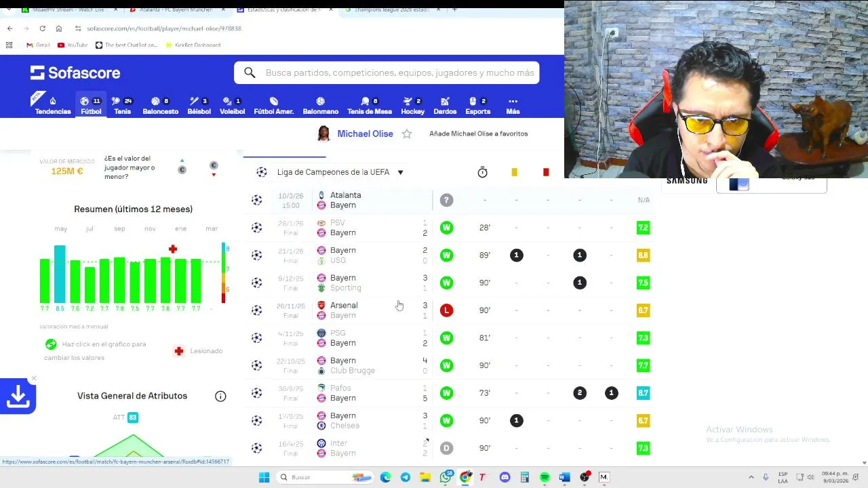The width and height of the screenshot is (868, 488).
Task: Open Tenis de Mesa category
Action: 370,105
